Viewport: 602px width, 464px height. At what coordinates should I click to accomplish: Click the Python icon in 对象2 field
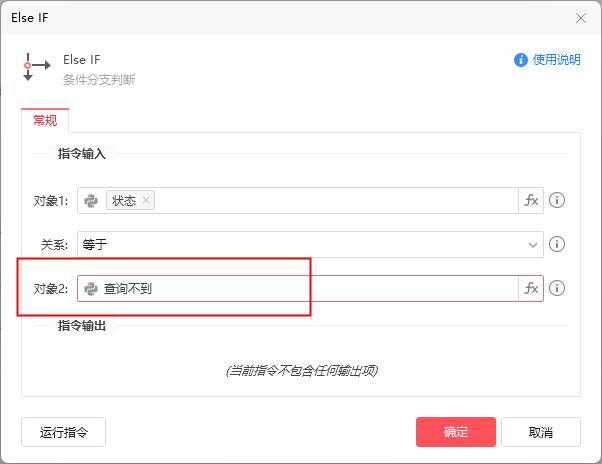click(91, 288)
